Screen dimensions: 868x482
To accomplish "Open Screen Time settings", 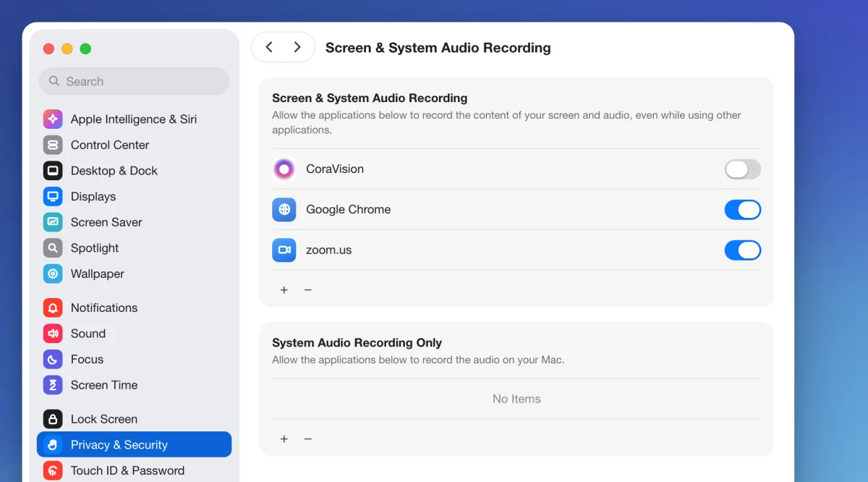I will pos(134,385).
